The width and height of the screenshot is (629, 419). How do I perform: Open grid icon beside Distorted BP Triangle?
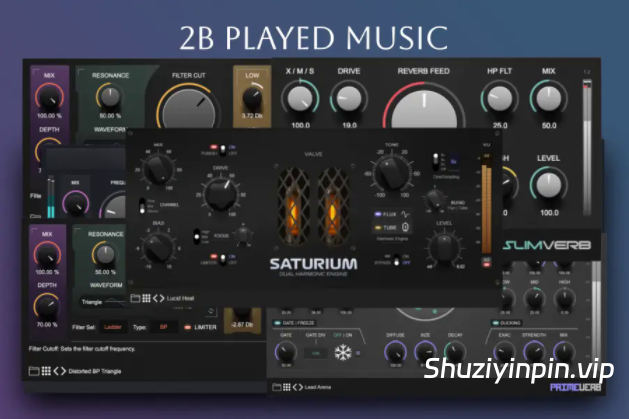pyautogui.click(x=46, y=371)
